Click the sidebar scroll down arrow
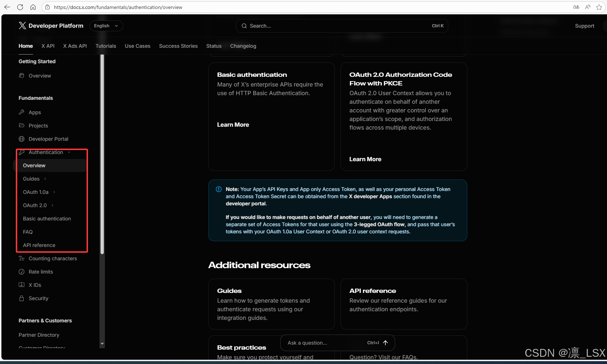The width and height of the screenshot is (607, 364). click(x=102, y=344)
